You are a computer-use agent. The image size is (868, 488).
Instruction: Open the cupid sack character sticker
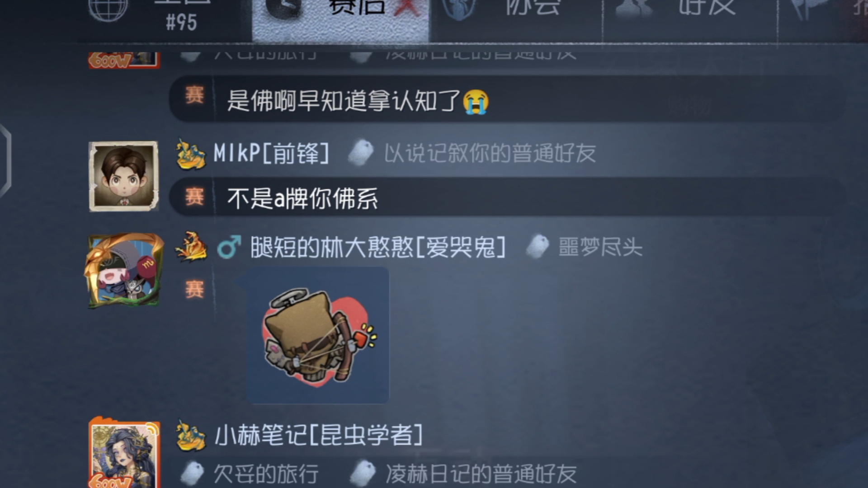(x=318, y=335)
